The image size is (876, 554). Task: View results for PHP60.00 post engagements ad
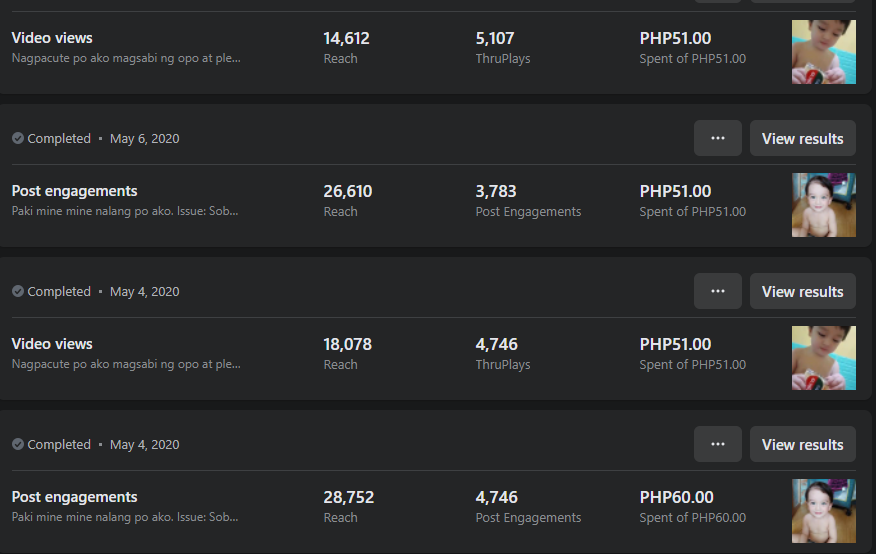(x=802, y=444)
